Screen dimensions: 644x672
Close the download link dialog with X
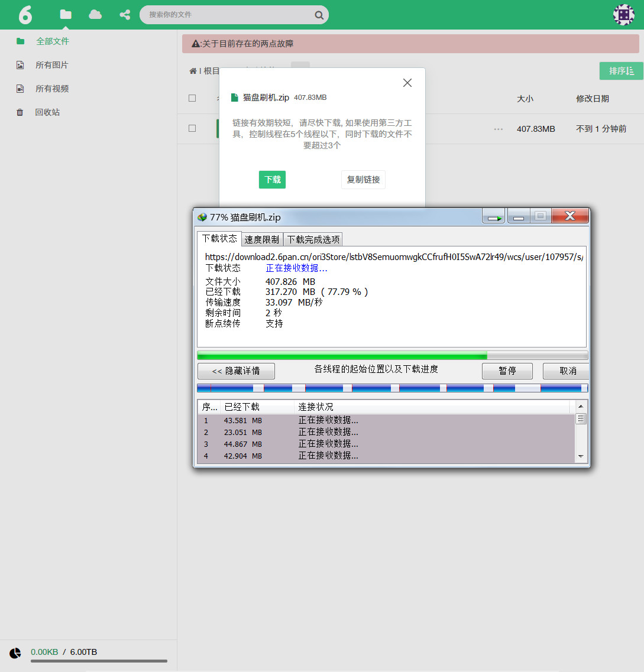click(407, 83)
